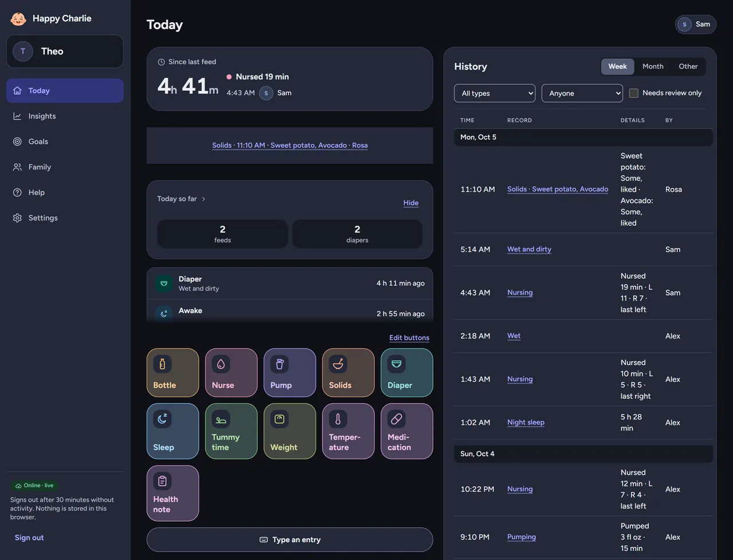Image resolution: width=733 pixels, height=560 pixels.
Task: Add a Health note
Action: click(173, 493)
